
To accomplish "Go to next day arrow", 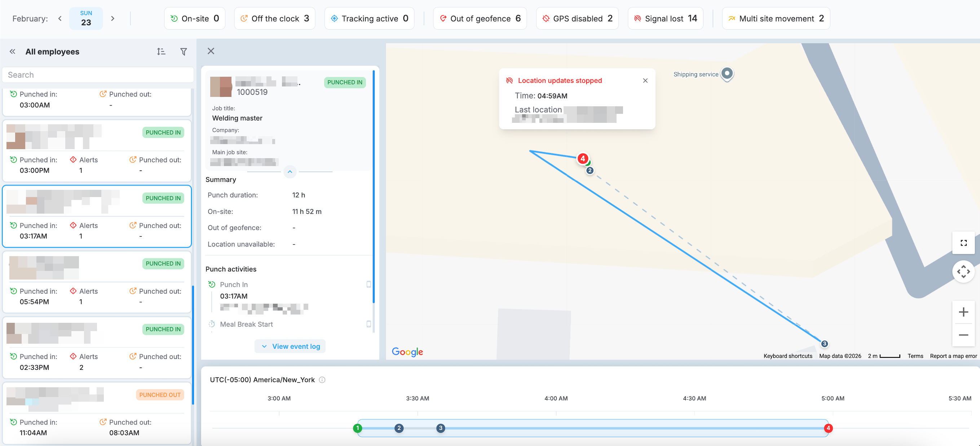I will 112,19.
